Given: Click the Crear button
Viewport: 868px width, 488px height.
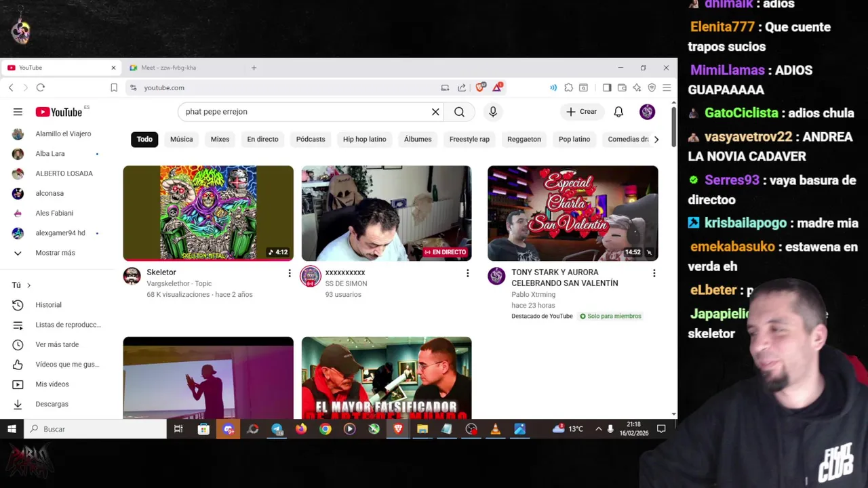Looking at the screenshot, I should tap(581, 112).
